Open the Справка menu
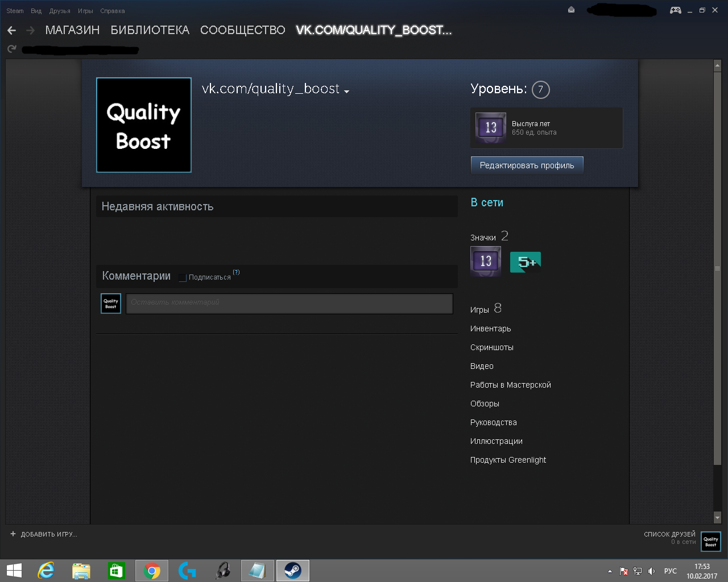The height and width of the screenshot is (582, 728). (x=113, y=11)
